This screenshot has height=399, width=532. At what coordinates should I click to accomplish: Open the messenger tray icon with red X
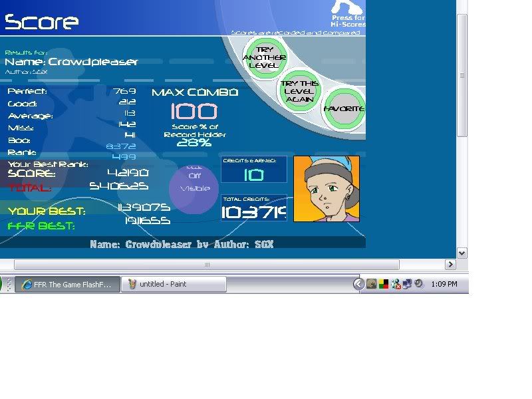coord(396,284)
